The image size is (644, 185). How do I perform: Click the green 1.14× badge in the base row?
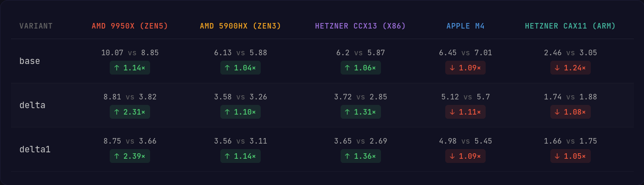[129, 68]
